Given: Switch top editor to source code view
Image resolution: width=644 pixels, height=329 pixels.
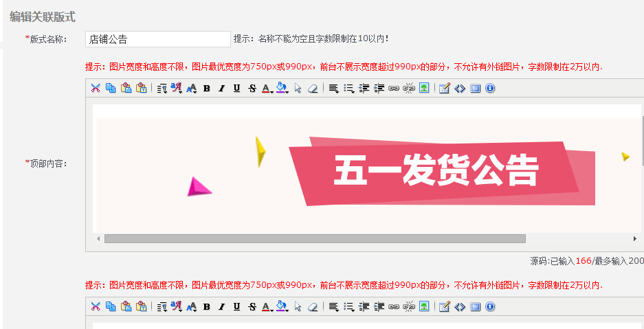Looking at the screenshot, I should pos(460,88).
